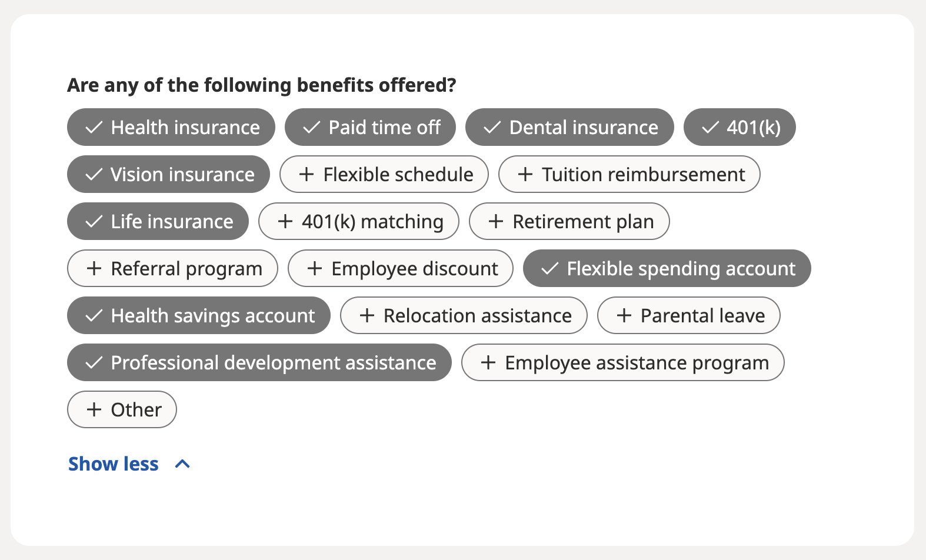Collapse the list using Show less
Screen dimensions: 926x560
coord(113,464)
